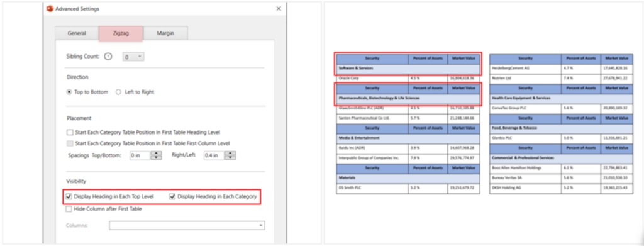Click the GlaxoSmithKline PLC (ADR) cell
This screenshot has width=644, height=246.
pos(372,108)
